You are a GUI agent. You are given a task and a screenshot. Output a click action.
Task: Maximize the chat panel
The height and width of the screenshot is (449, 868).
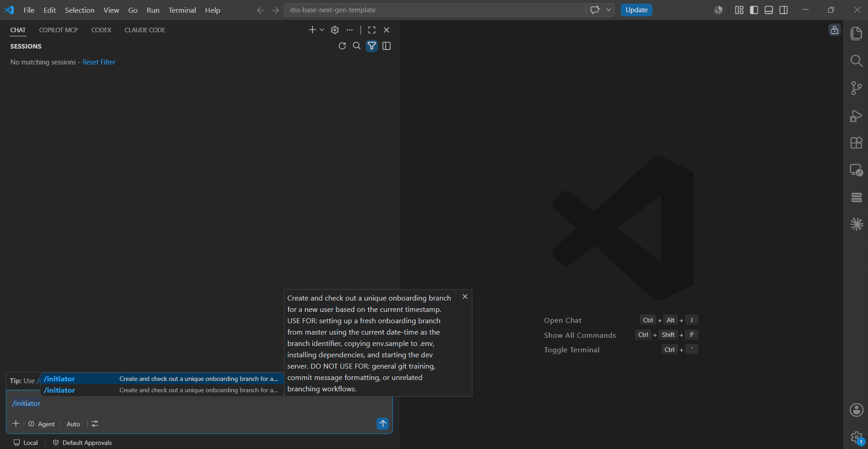click(372, 30)
